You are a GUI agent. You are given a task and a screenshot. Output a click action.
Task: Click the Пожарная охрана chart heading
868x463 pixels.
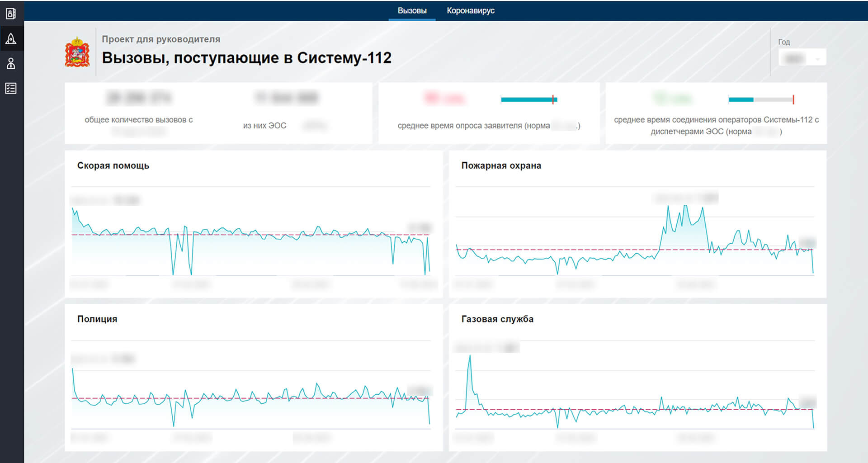(x=501, y=165)
